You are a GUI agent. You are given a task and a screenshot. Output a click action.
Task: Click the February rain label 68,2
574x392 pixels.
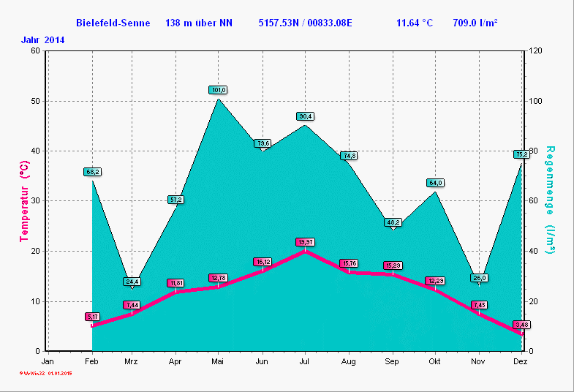pos(93,172)
